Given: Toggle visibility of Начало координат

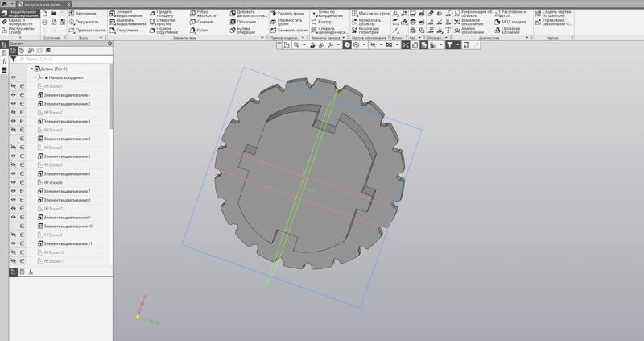Looking at the screenshot, I should coord(14,77).
